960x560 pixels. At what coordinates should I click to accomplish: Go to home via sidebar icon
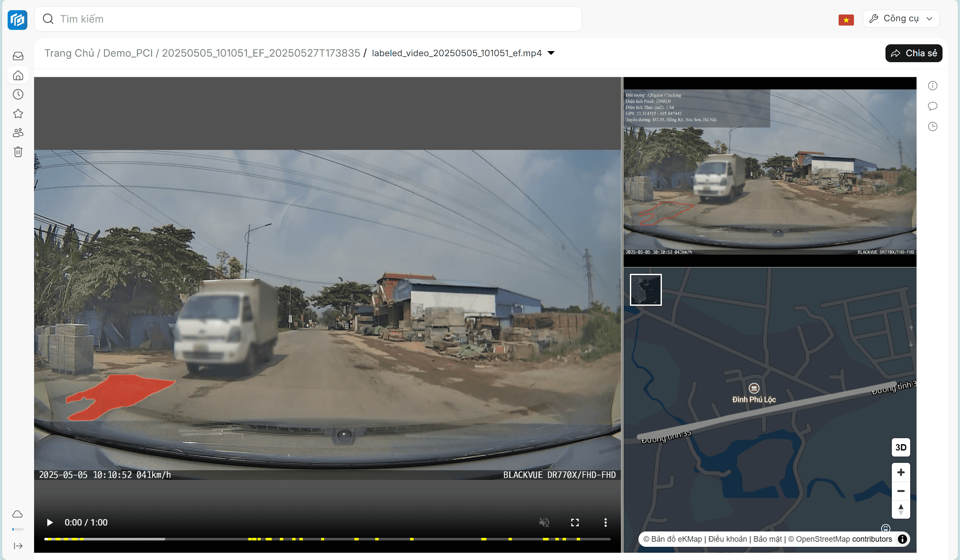click(x=18, y=75)
